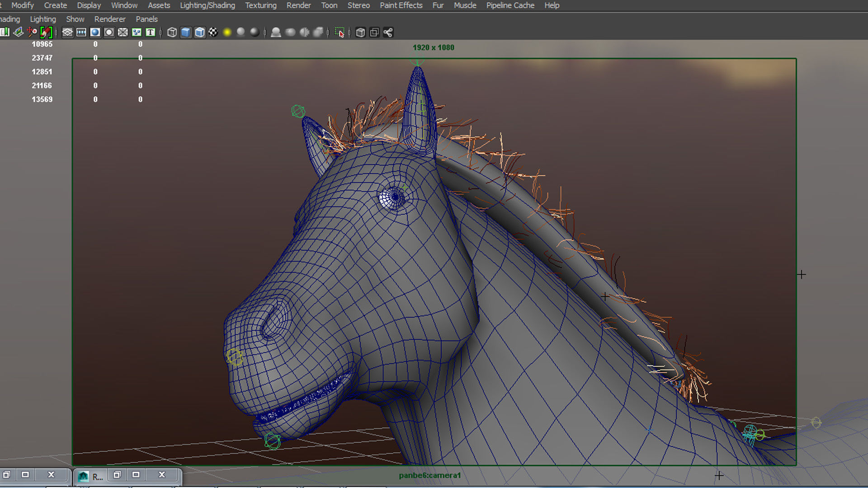
Task: Click the dark high quality sphere icon
Action: pos(255,32)
